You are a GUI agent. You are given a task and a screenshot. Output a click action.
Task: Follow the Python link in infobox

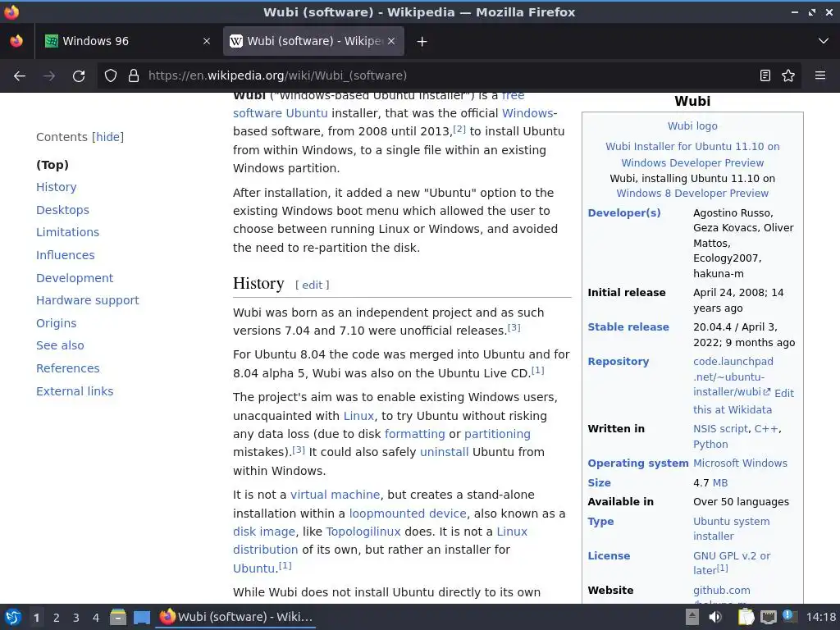pos(710,445)
